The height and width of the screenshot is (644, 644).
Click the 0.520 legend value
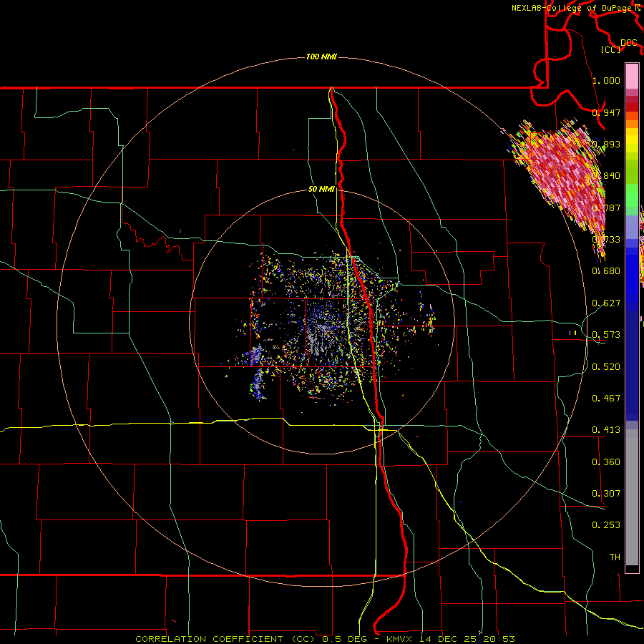coord(606,367)
